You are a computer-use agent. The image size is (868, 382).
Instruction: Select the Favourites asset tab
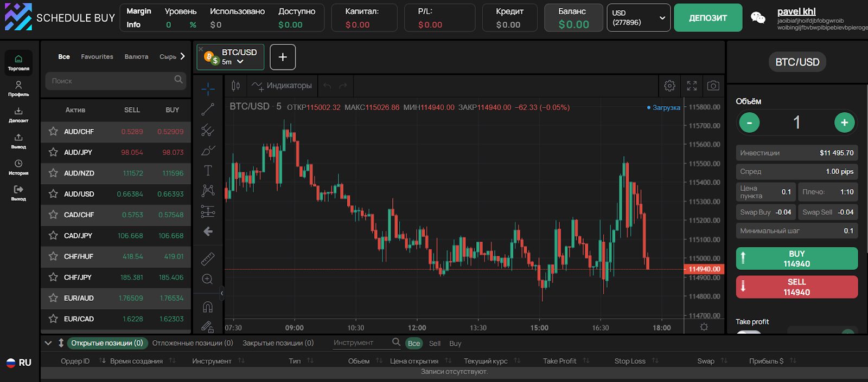point(97,56)
